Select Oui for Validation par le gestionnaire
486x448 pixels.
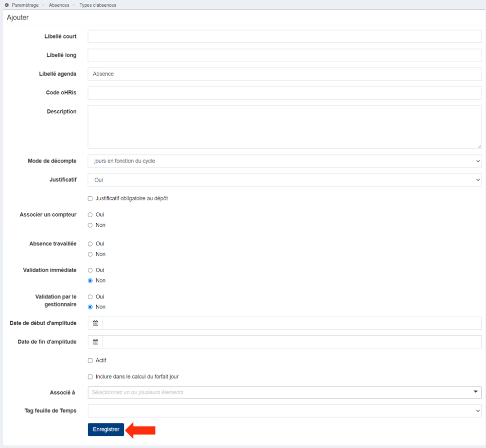90,297
